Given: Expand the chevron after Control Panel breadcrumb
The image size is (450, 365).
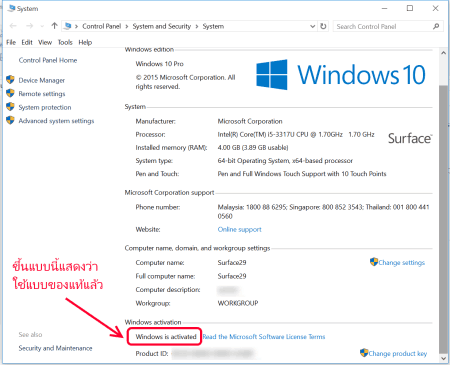Looking at the screenshot, I should 127,27.
